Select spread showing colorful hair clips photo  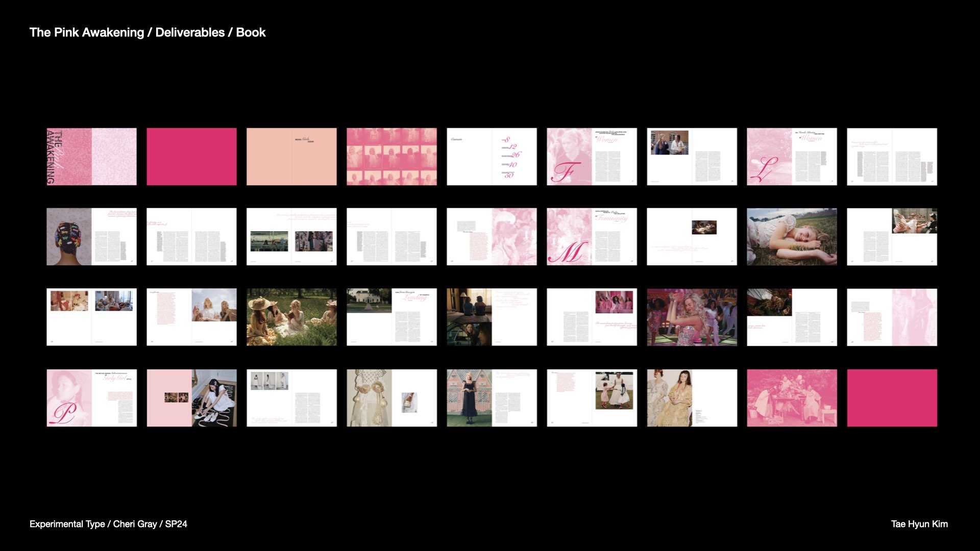[x=91, y=237]
